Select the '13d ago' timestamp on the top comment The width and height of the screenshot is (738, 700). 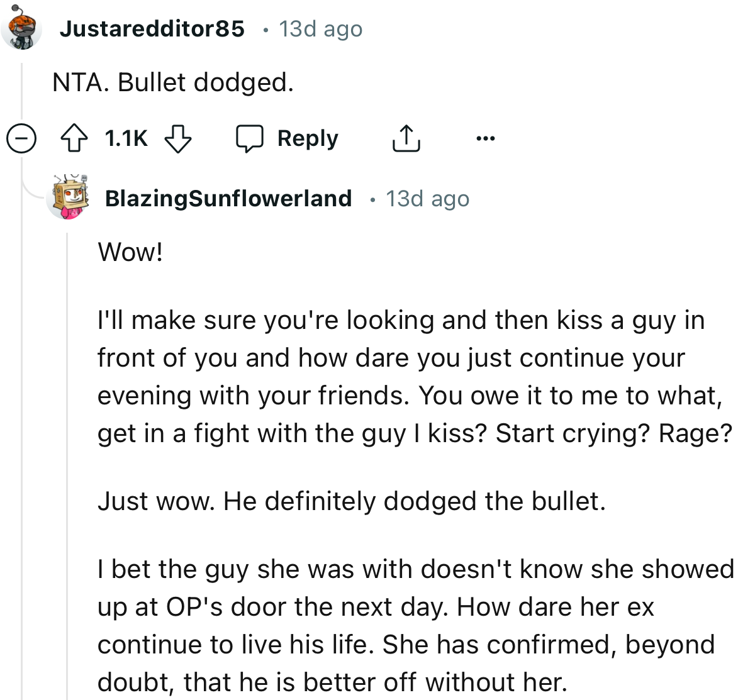320,28
